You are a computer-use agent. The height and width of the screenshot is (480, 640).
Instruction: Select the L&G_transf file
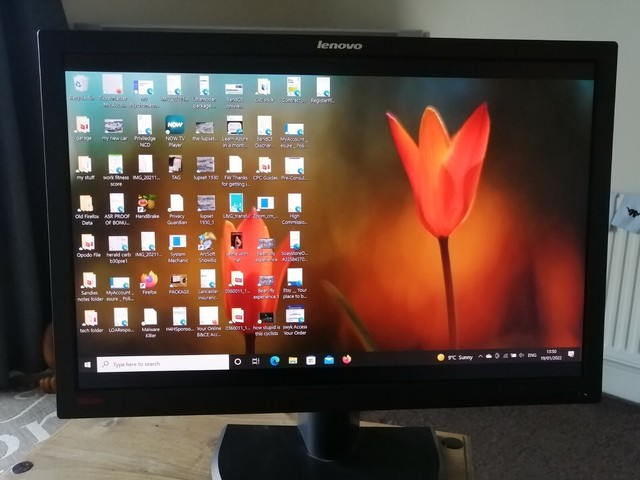click(236, 206)
